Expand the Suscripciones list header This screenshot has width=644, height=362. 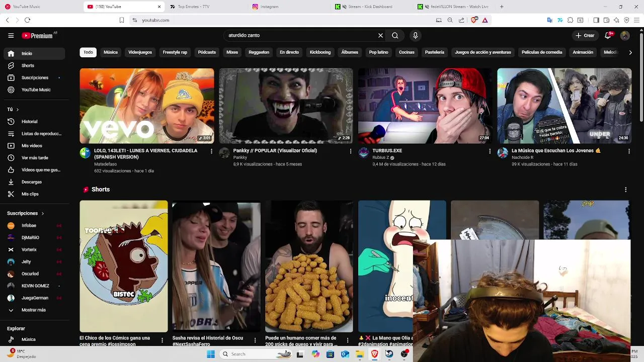(x=26, y=213)
